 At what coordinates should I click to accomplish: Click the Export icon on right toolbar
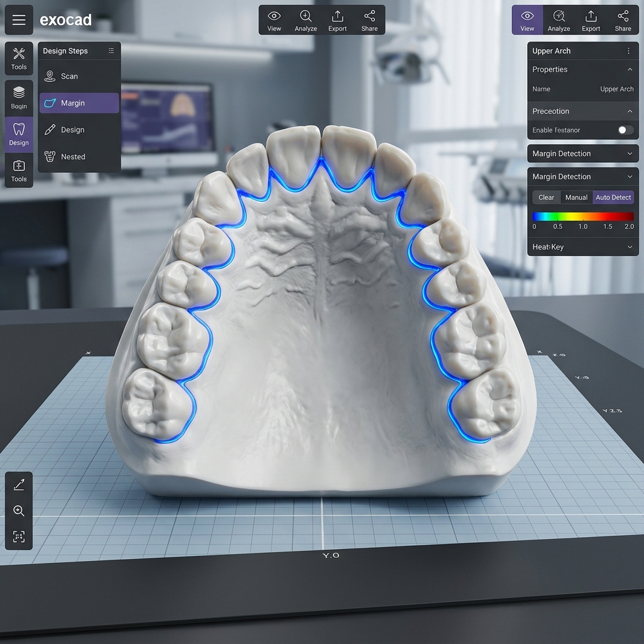pyautogui.click(x=591, y=19)
